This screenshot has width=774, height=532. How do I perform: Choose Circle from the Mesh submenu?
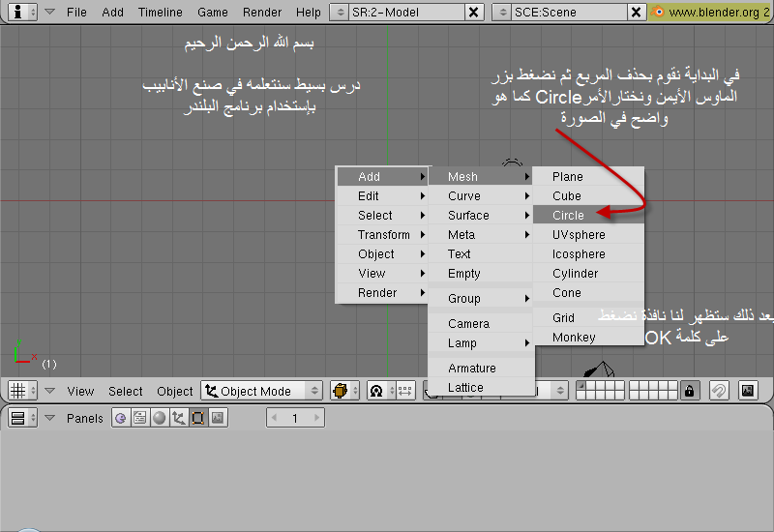pos(588,215)
